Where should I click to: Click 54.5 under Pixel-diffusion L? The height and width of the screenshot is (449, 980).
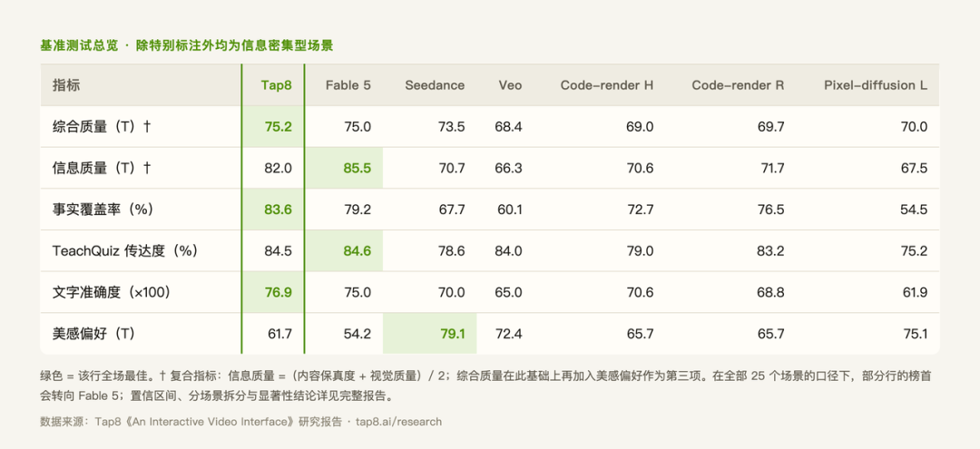coord(915,210)
